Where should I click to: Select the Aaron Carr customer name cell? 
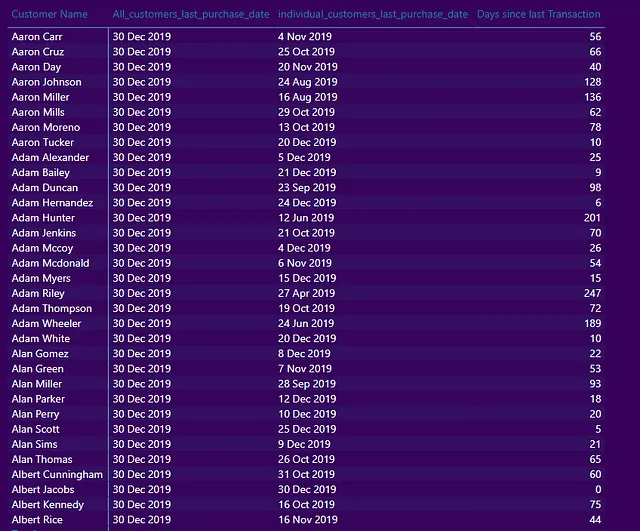pos(37,37)
